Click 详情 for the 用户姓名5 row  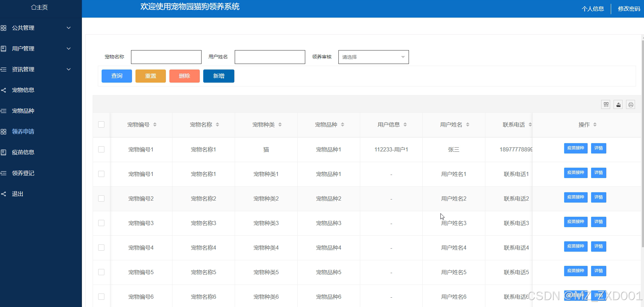[x=599, y=271]
